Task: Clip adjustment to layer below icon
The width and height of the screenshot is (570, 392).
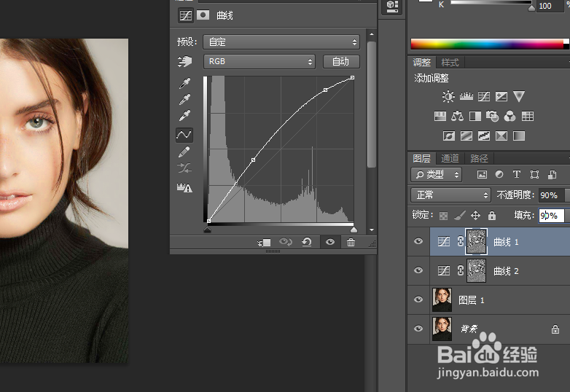Action: (265, 243)
